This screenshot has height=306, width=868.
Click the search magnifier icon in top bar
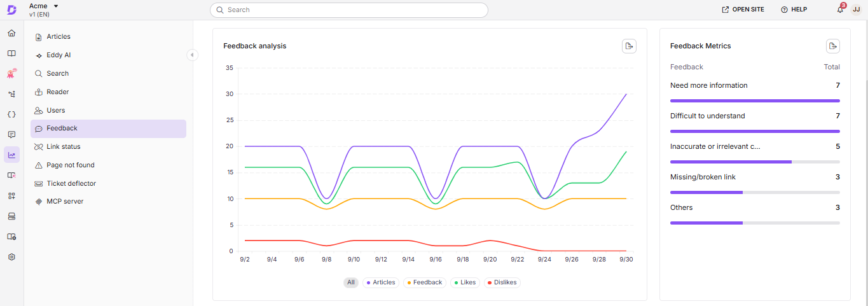click(x=220, y=10)
